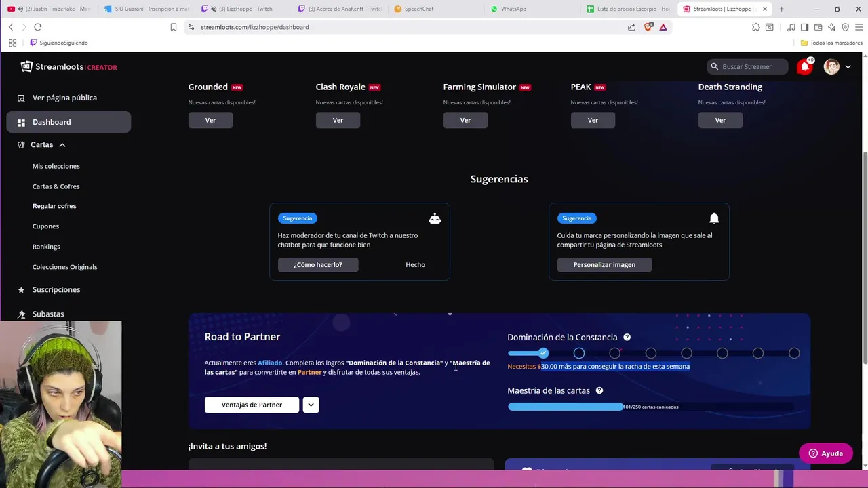Click the share page icon in address bar
This screenshot has width=868, height=488.
pyautogui.click(x=631, y=27)
